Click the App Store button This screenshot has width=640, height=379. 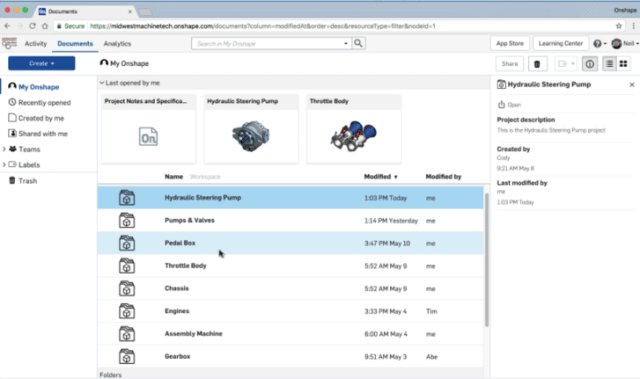510,43
